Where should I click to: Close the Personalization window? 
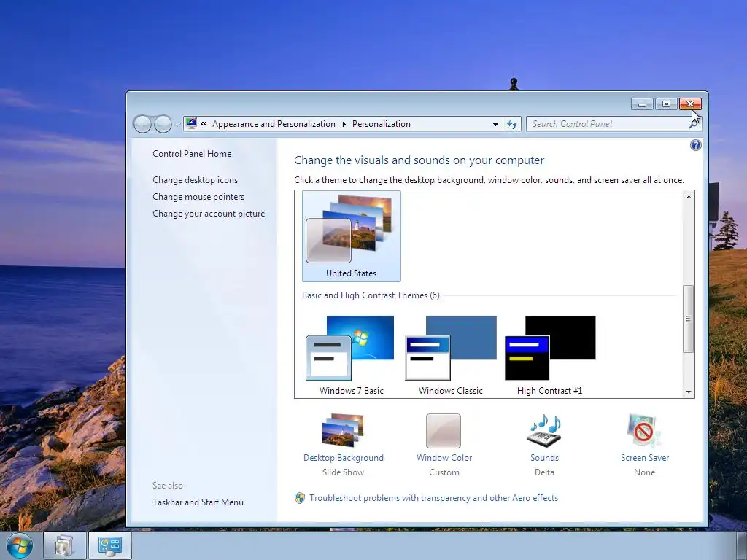(690, 104)
